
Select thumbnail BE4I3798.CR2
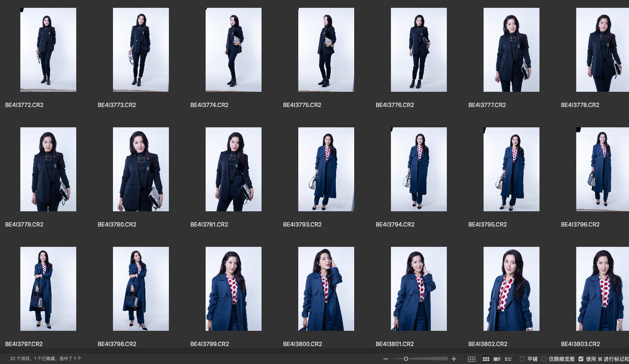tap(141, 289)
